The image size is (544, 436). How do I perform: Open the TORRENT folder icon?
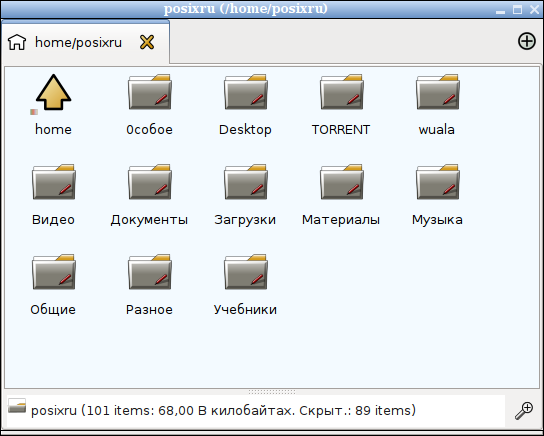click(x=342, y=92)
